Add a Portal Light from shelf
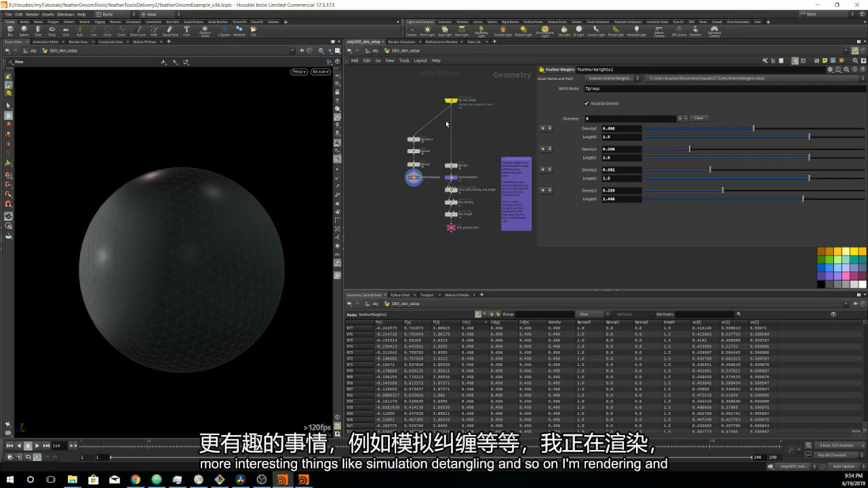The image size is (868, 488). click(x=615, y=31)
